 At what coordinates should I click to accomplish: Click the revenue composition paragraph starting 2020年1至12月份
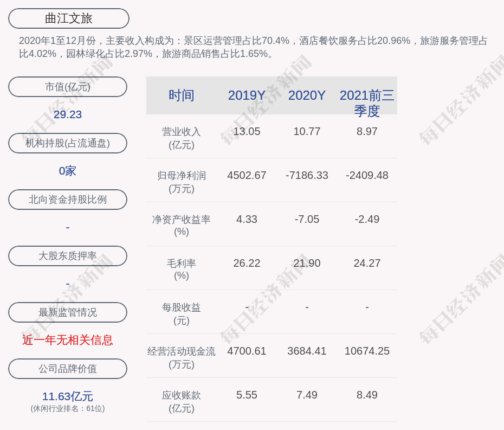(253, 47)
